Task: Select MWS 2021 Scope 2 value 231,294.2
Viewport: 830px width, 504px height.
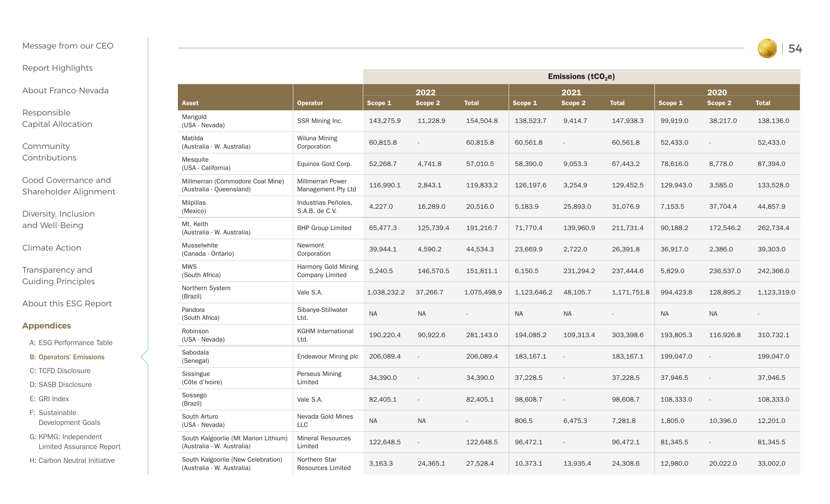Action: click(579, 271)
